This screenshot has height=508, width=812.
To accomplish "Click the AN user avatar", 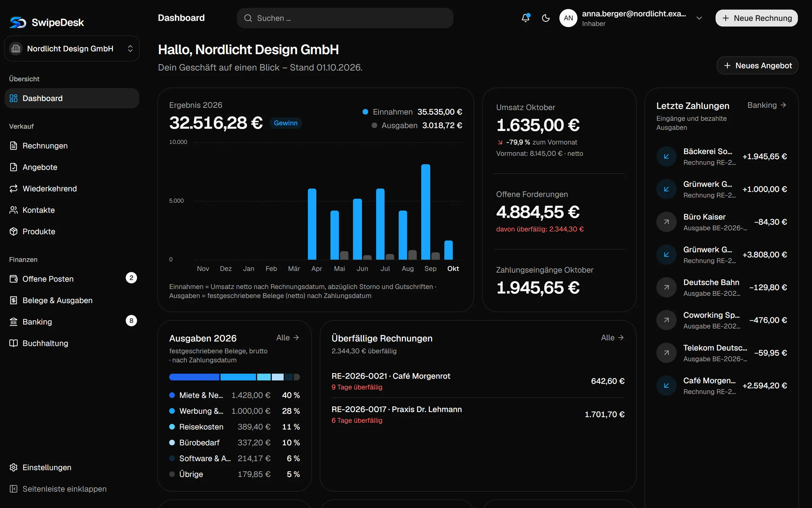I will click(568, 18).
